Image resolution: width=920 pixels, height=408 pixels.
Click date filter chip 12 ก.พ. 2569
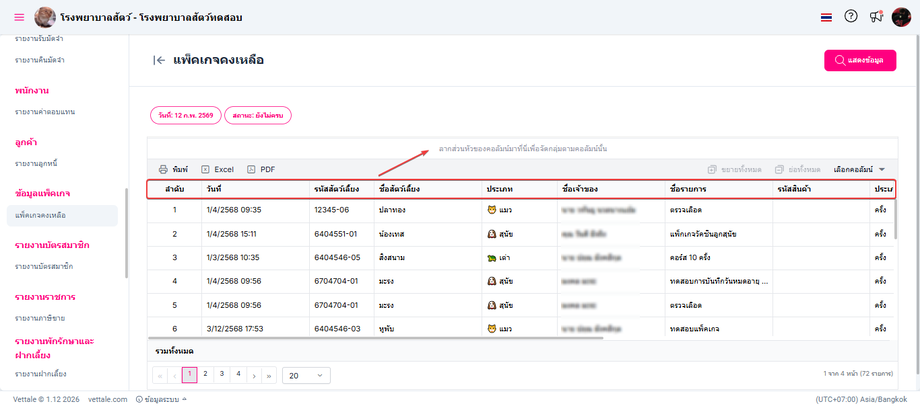pyautogui.click(x=185, y=116)
